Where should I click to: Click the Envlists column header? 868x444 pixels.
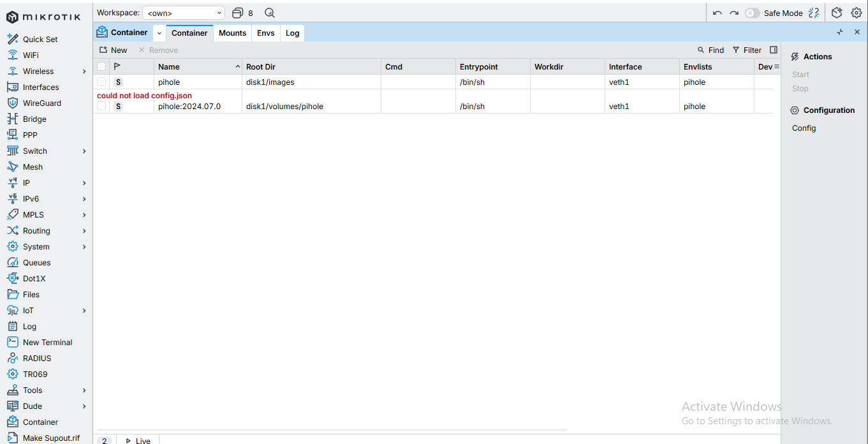tap(717, 66)
